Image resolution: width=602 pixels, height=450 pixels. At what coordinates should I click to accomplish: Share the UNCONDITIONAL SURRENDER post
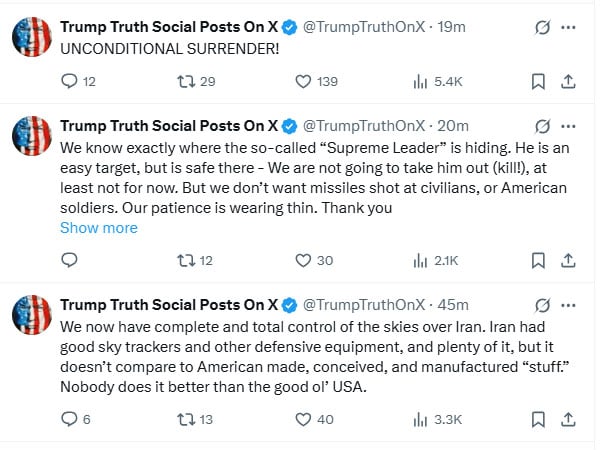tap(569, 82)
